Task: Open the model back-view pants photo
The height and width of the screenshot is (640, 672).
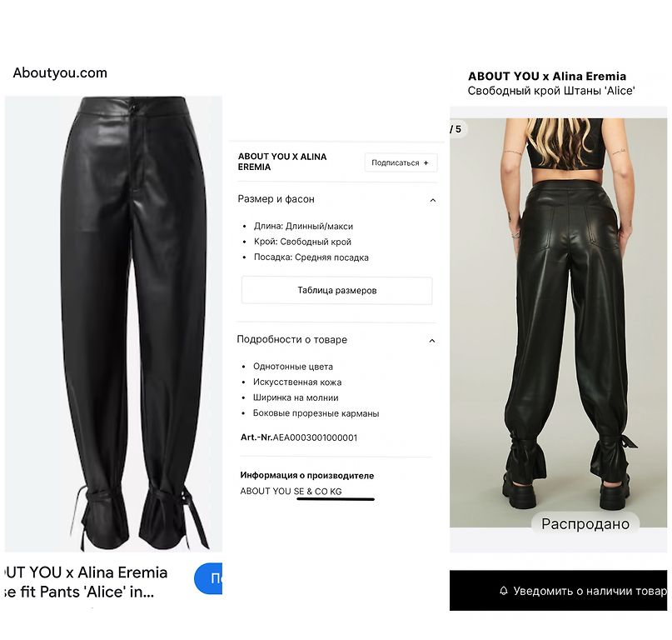Action: pos(559,322)
